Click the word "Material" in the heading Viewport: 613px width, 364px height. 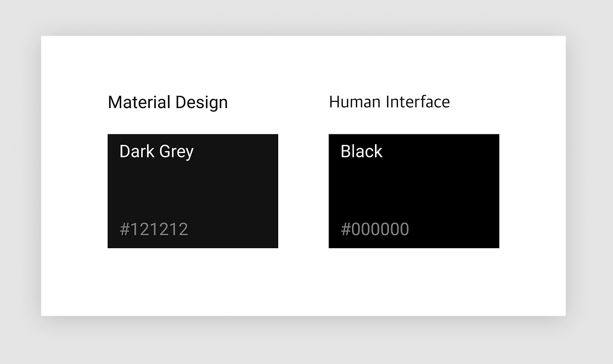[x=139, y=102]
